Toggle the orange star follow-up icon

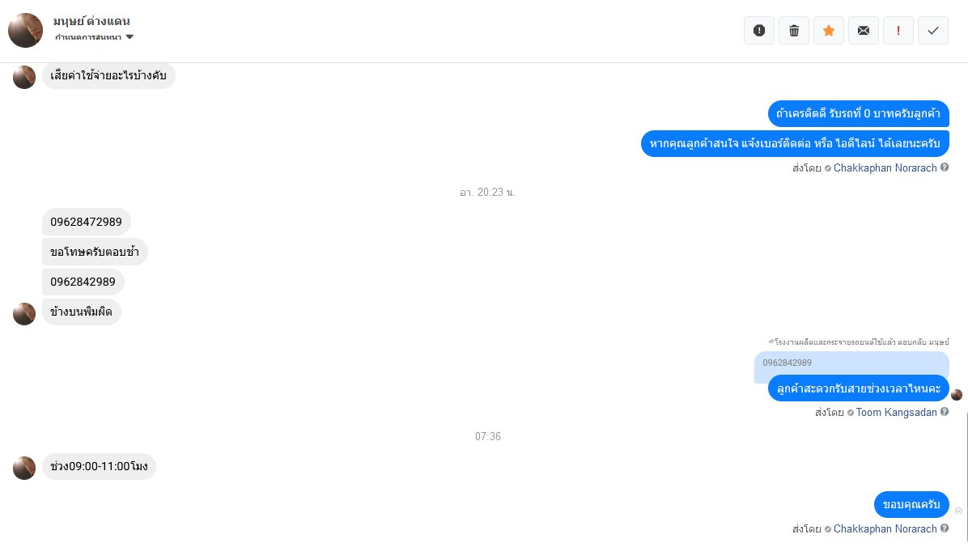pyautogui.click(x=829, y=30)
